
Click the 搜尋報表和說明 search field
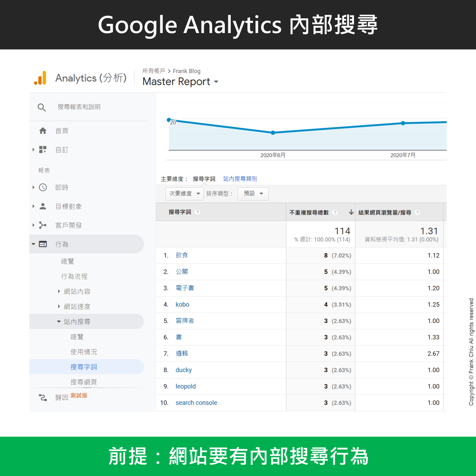point(79,107)
